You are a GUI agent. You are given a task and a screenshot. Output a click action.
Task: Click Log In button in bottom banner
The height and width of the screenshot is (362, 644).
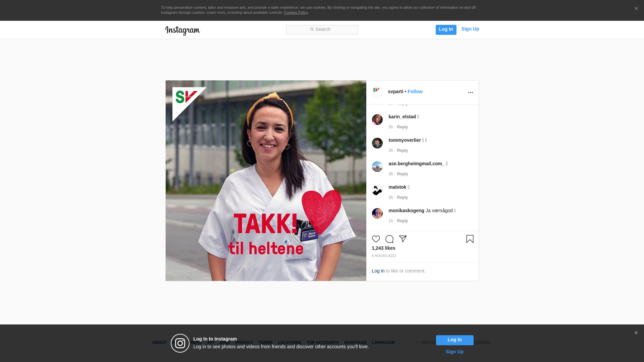(454, 340)
